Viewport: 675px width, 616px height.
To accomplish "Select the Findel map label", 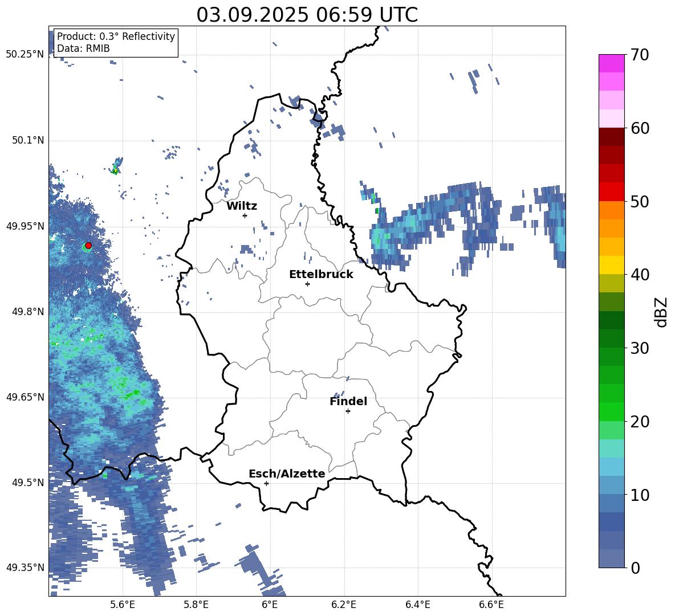I will [348, 401].
